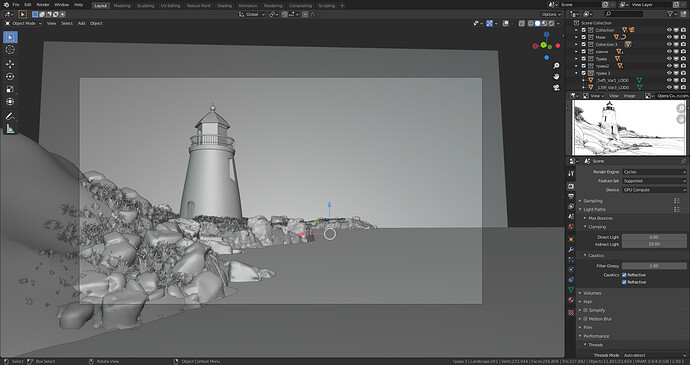This screenshot has width=690, height=365.
Task: Disable Reflective caustics checkbox
Action: (624, 275)
